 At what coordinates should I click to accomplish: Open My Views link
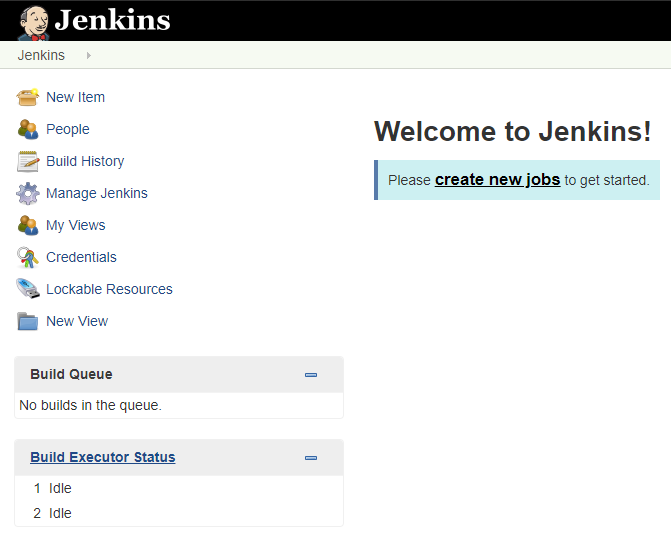(76, 225)
